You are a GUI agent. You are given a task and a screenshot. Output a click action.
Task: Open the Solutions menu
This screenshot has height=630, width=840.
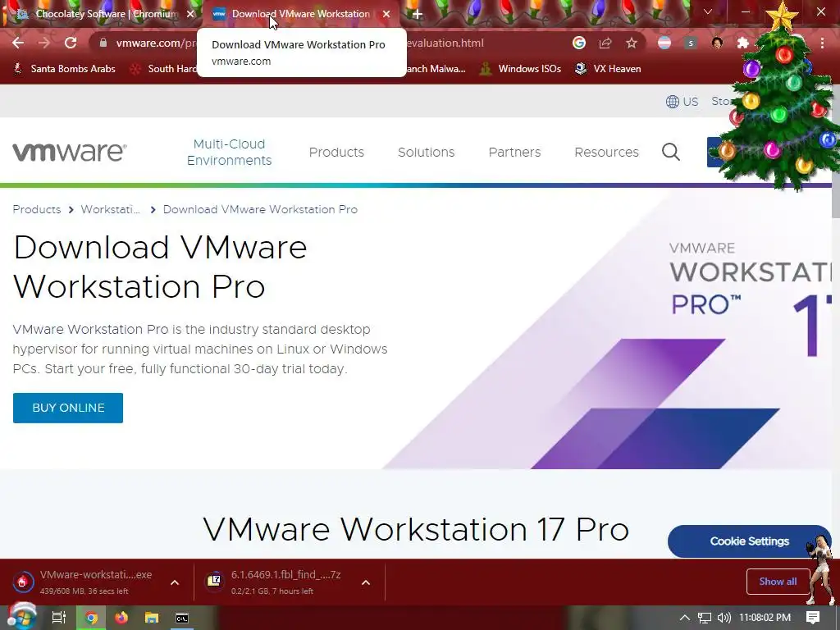coord(426,152)
